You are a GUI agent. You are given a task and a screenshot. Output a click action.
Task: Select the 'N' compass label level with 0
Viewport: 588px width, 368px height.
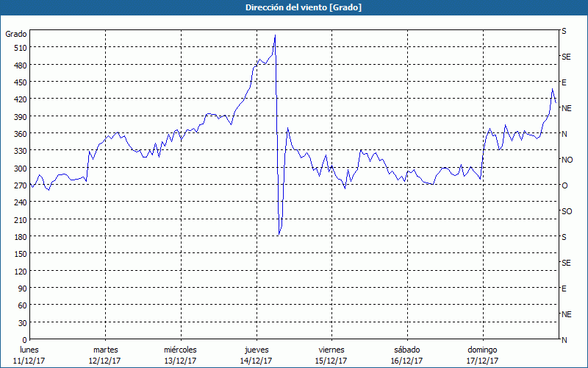coord(564,340)
